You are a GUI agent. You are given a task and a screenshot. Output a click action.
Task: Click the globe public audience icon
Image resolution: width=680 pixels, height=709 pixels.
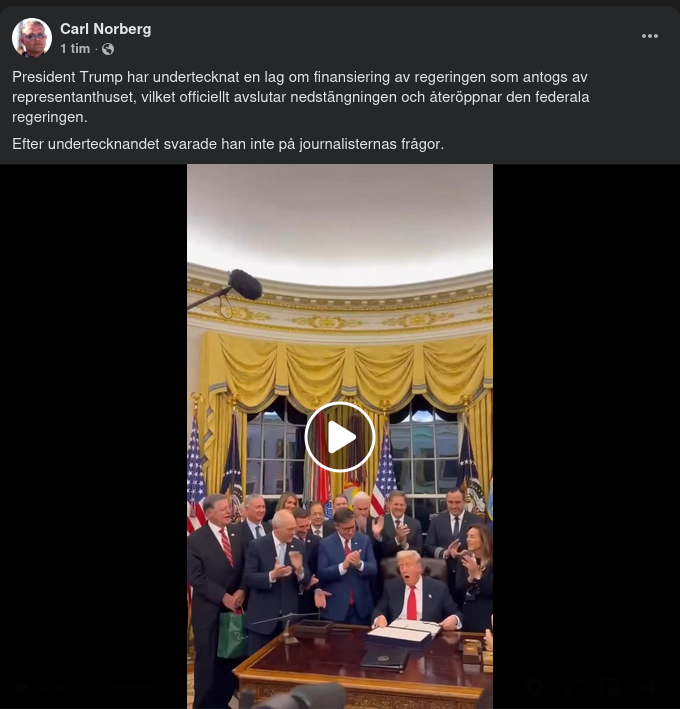108,49
